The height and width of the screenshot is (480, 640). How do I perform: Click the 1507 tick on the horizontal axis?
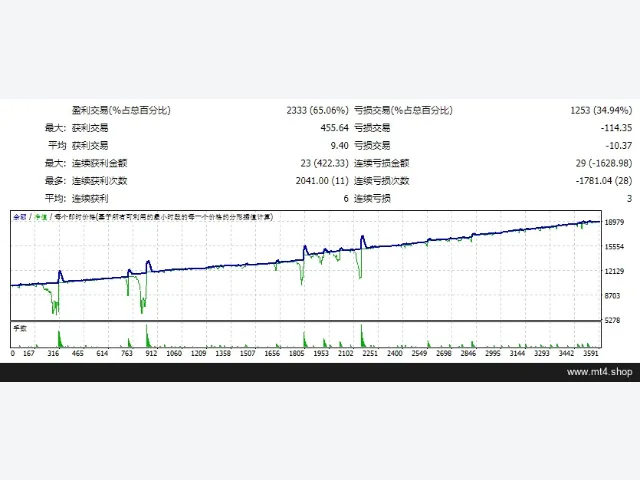(x=247, y=353)
